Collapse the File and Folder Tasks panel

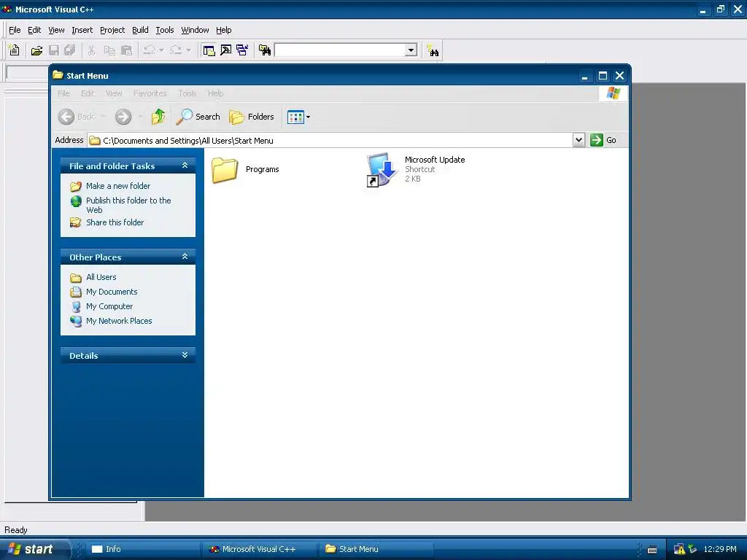pyautogui.click(x=185, y=166)
